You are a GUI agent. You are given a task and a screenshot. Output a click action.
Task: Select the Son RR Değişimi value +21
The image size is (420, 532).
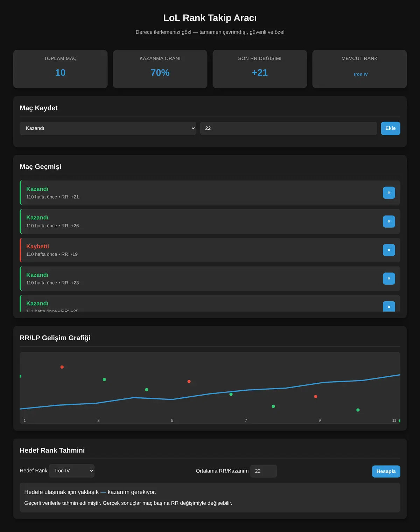pos(260,73)
